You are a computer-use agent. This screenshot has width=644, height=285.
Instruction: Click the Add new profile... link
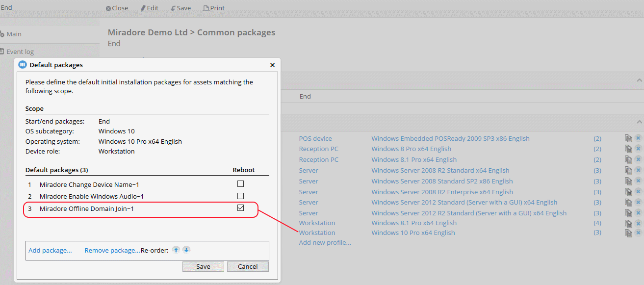[325, 242]
